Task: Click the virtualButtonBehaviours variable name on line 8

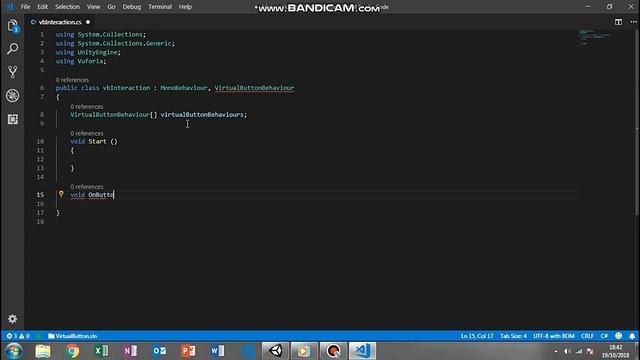Action: 202,115
